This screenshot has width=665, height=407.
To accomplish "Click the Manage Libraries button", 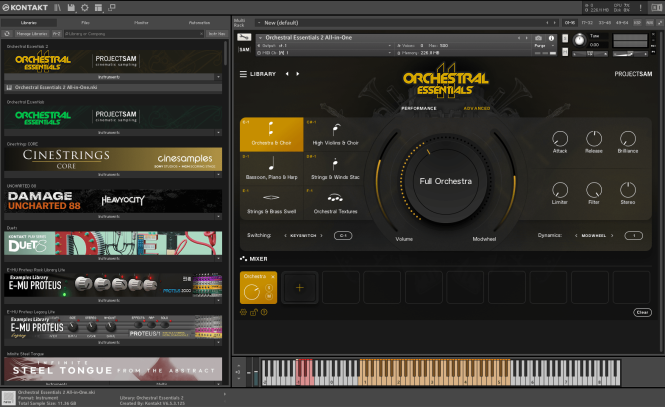I will (32, 33).
